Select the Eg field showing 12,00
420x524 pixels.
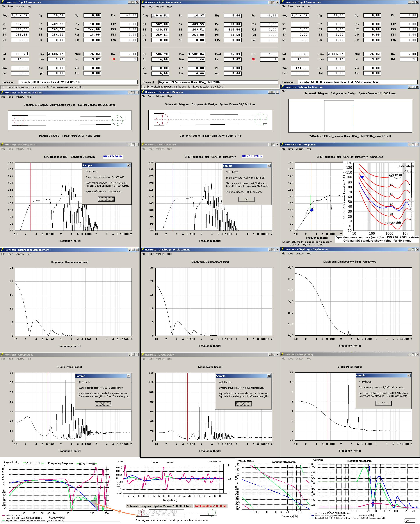click(336, 15)
